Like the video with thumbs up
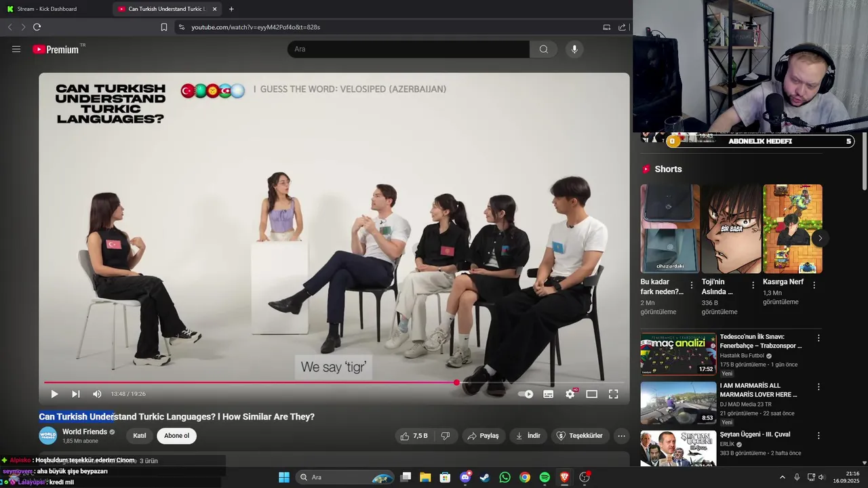 [x=414, y=436]
